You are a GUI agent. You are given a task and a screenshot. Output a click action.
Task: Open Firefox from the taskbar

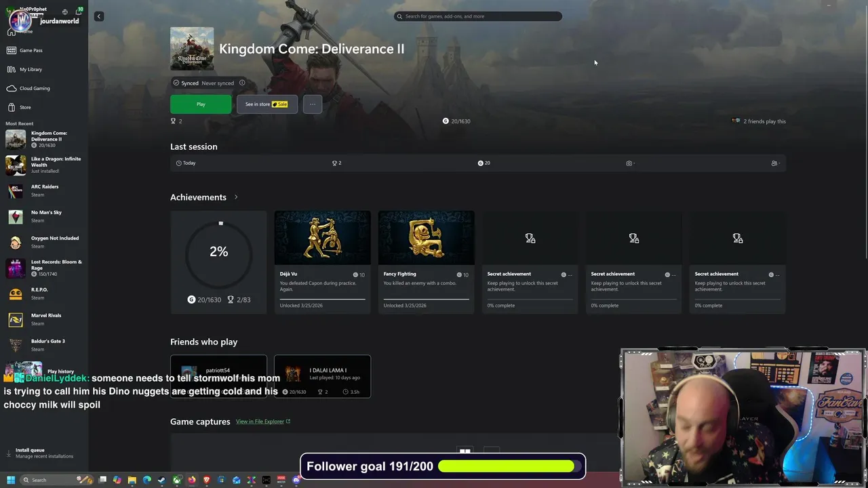191,481
